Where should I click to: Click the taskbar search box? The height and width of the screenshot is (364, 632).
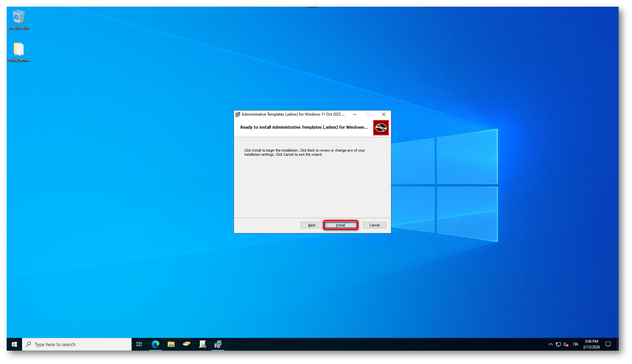[77, 344]
